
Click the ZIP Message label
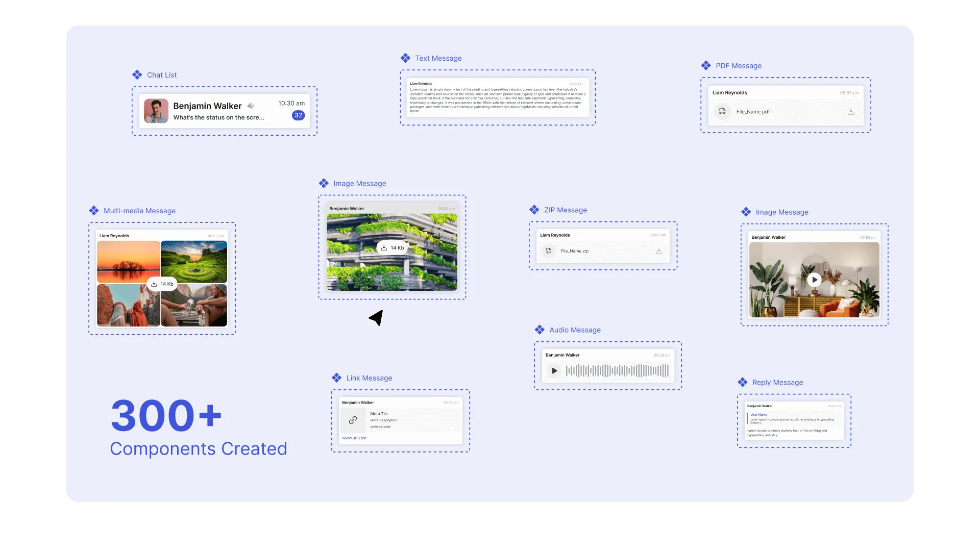[566, 210]
